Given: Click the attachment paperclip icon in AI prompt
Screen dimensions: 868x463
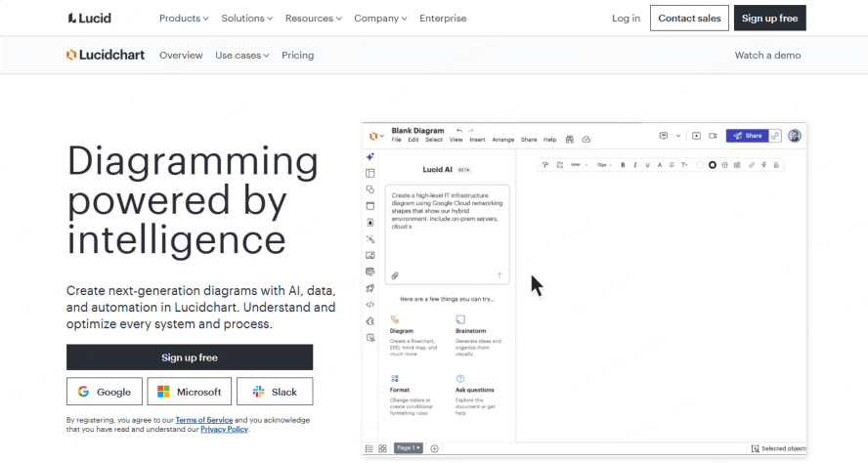Looking at the screenshot, I should pos(395,275).
